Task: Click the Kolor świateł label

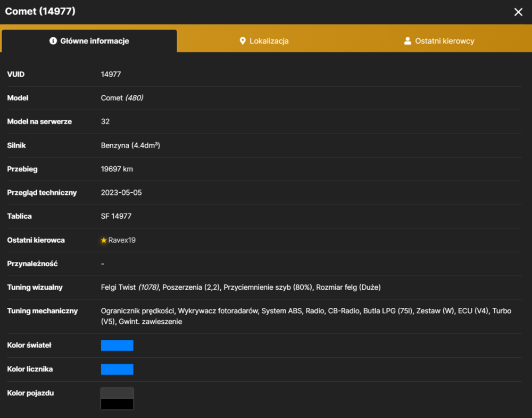Action: 29,345
